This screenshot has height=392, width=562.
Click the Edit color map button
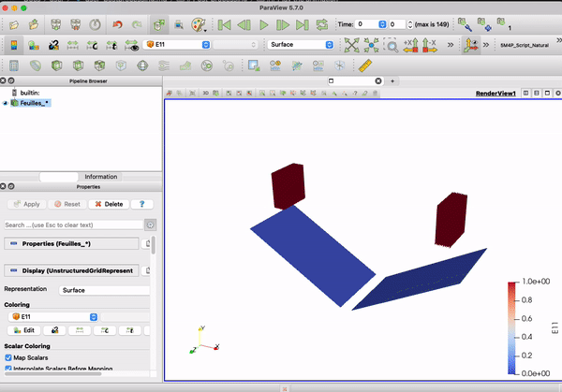[23, 330]
